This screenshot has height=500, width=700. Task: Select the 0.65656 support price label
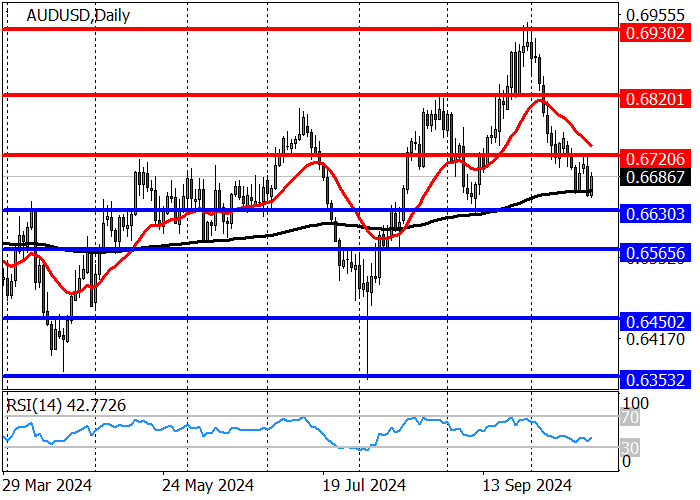(x=655, y=253)
